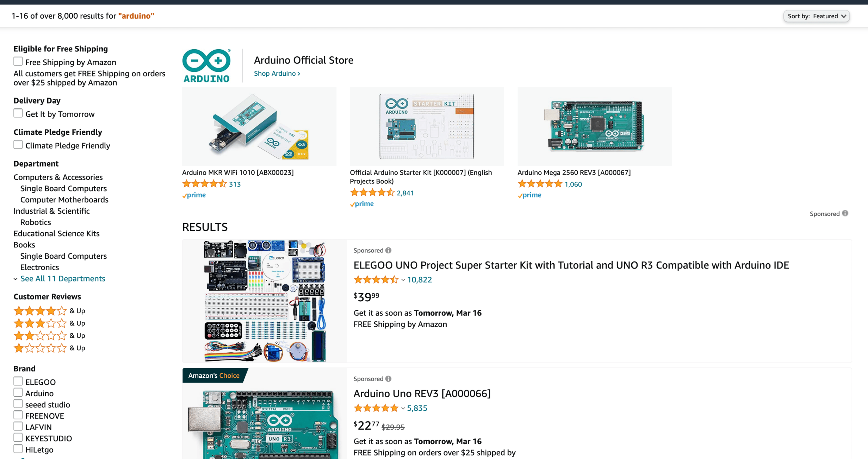View 2,841 ratings for Starter Kit
Image resolution: width=868 pixels, height=459 pixels.
[x=405, y=193]
